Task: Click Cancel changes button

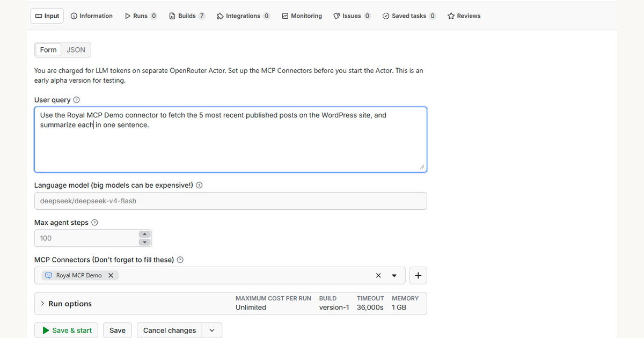Action: click(x=170, y=330)
